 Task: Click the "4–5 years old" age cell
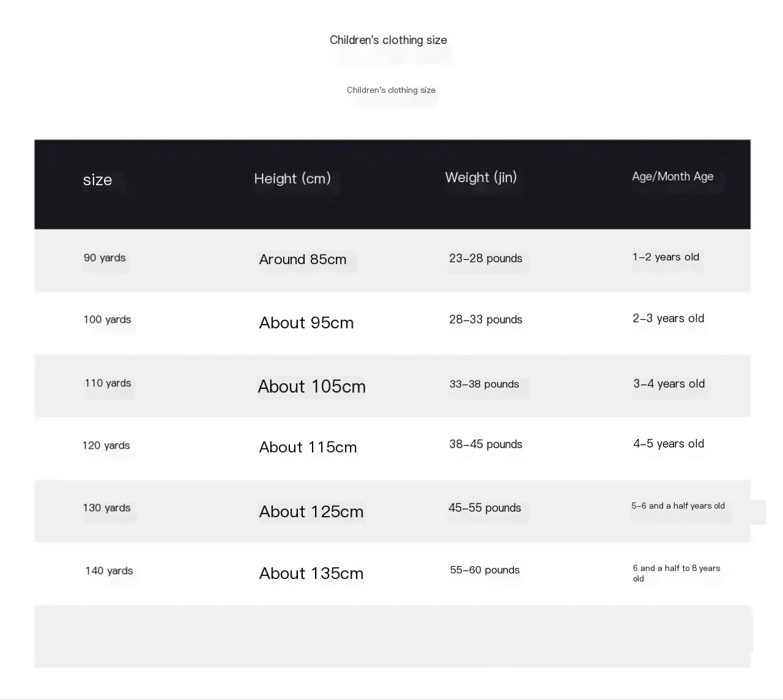(x=669, y=444)
